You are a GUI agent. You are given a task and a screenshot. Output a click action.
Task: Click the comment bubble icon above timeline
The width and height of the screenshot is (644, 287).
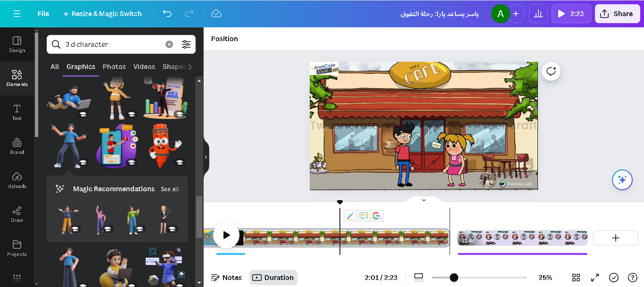point(363,216)
